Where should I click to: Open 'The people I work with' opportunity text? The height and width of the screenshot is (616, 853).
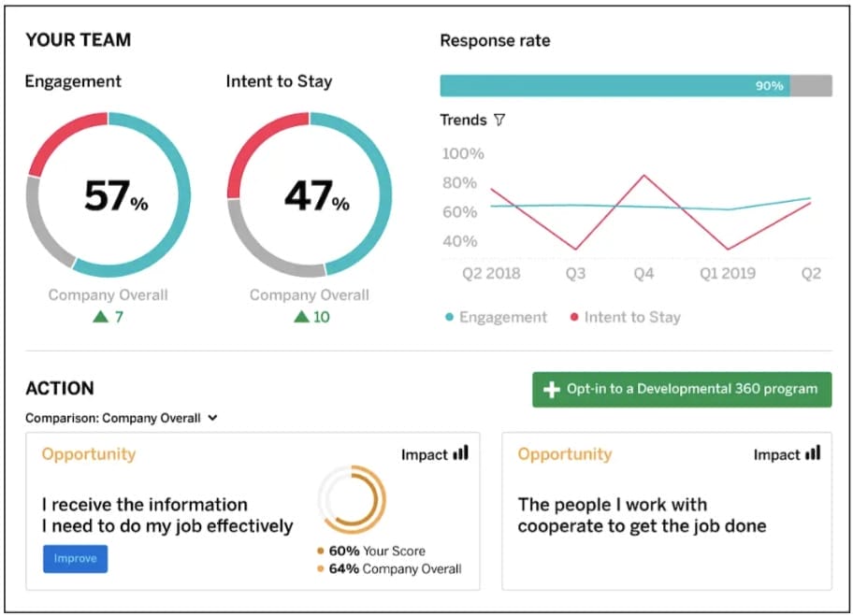[642, 515]
